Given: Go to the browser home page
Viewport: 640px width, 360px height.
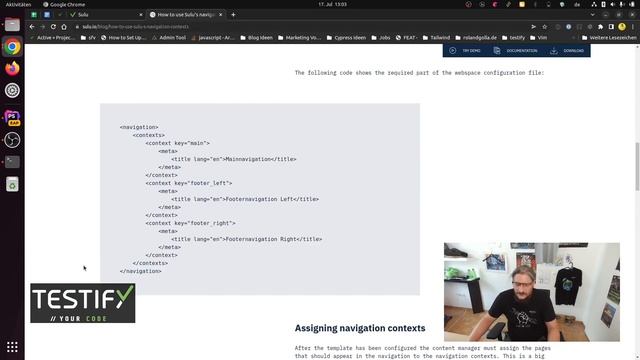Looking at the screenshot, I should [64, 27].
